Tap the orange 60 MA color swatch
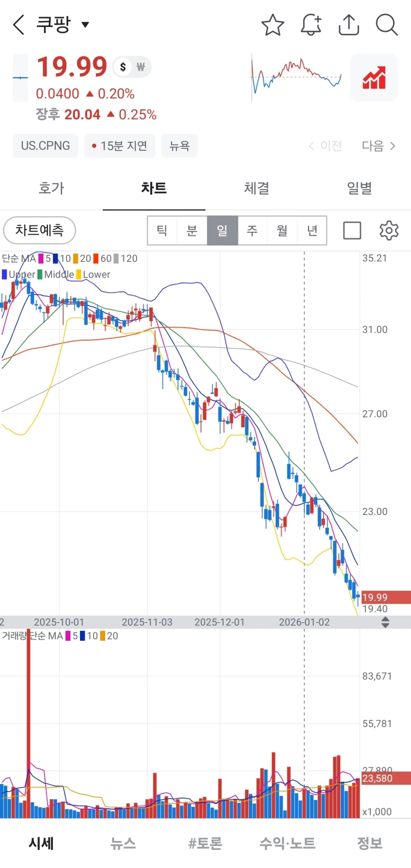Image resolution: width=411 pixels, height=868 pixels. (x=96, y=259)
